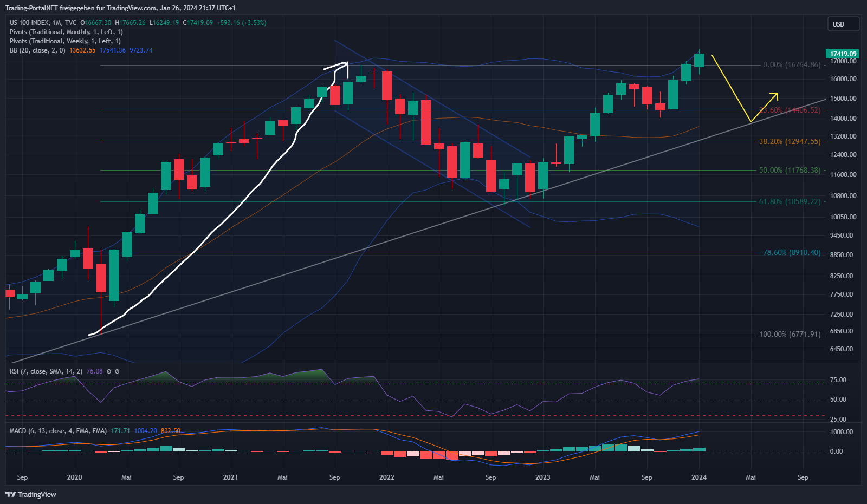Click the yellow arrow drawing tip
Screen dimensions: 867x504
(x=777, y=94)
